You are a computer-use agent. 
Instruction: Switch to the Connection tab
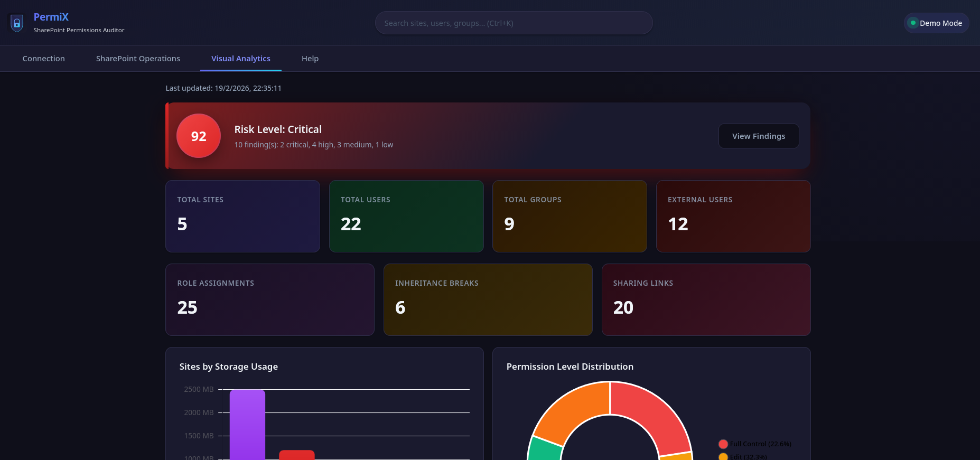(x=43, y=59)
